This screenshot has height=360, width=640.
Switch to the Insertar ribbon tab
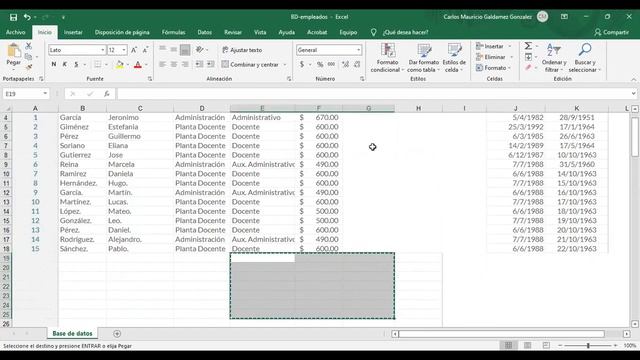click(73, 32)
